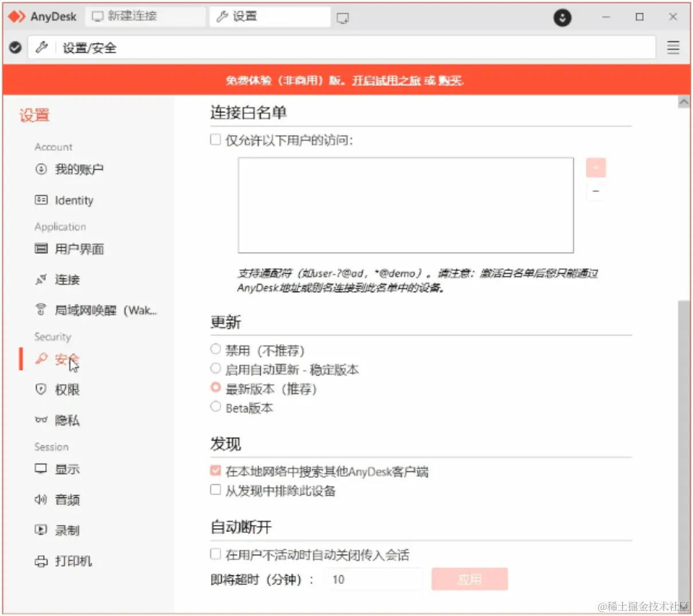This screenshot has height=616, width=693.
Task: Open the hamburger menu at top right
Action: pos(673,48)
